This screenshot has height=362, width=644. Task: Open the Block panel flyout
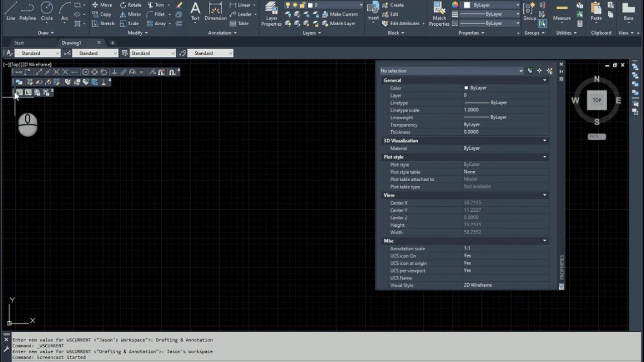[x=395, y=33]
